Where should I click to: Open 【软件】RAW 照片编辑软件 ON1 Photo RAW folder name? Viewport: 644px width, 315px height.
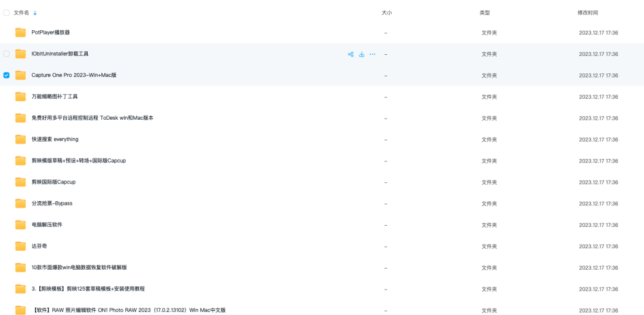coord(129,310)
